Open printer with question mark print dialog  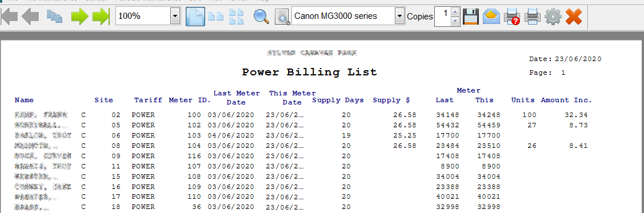[x=512, y=17]
